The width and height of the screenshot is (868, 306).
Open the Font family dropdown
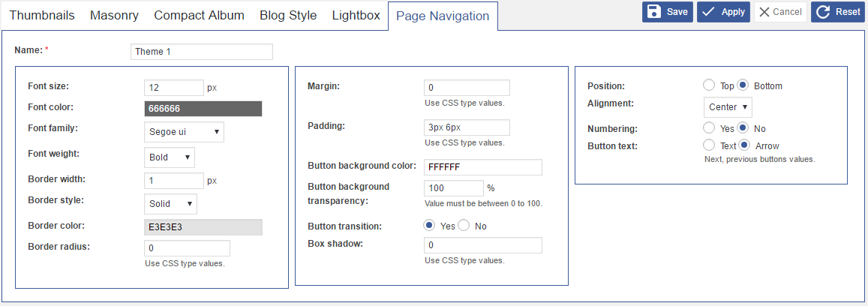(184, 132)
